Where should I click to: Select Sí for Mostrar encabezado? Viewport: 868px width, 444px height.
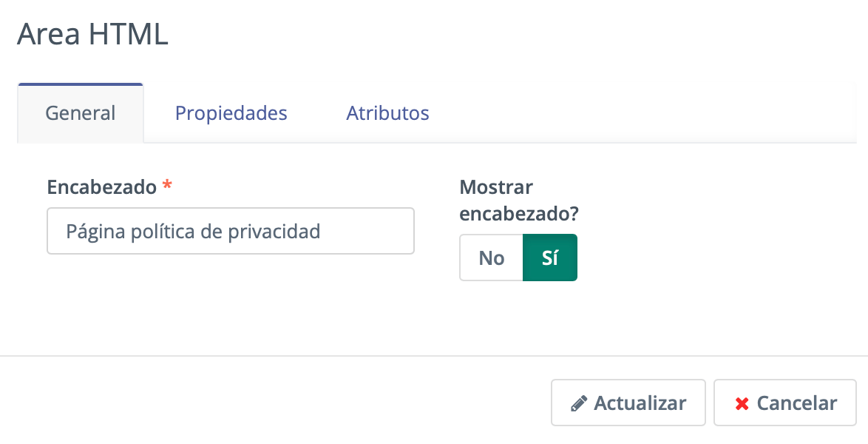(x=549, y=258)
